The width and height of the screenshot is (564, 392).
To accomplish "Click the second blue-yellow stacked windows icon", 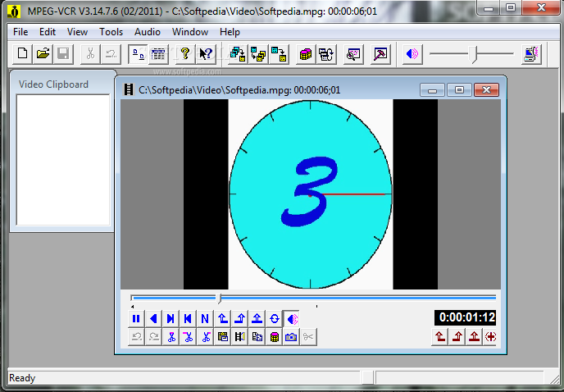I will point(258,54).
